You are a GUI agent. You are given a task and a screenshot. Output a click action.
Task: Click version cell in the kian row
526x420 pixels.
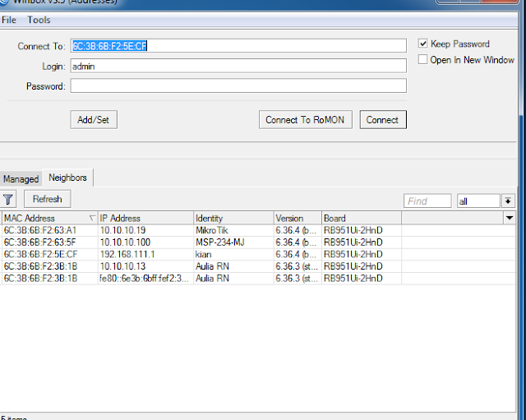pyautogui.click(x=296, y=254)
